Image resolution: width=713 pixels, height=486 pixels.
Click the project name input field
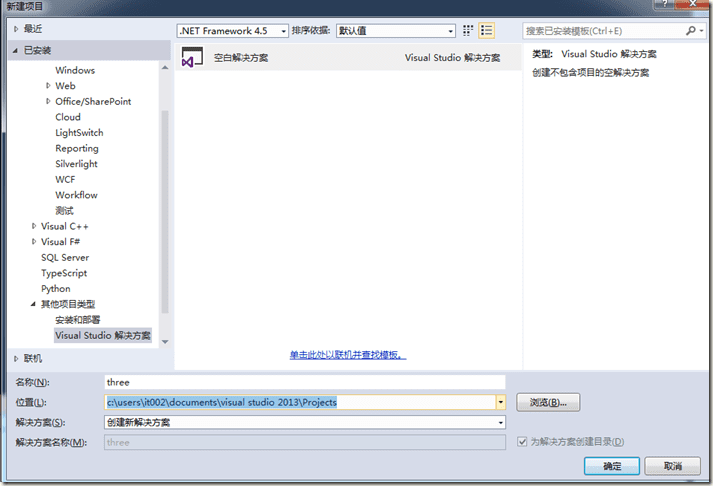(x=305, y=382)
